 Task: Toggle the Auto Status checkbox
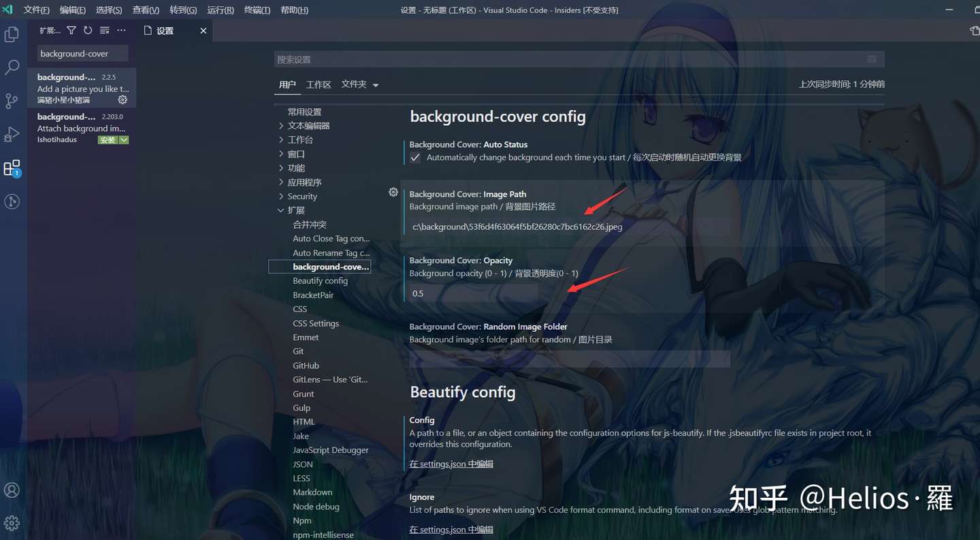415,158
